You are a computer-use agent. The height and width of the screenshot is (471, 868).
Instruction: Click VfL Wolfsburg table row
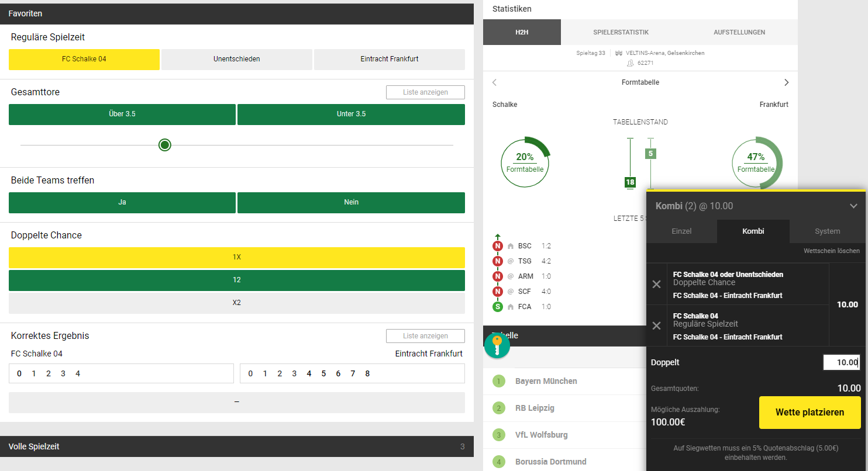[564, 435]
